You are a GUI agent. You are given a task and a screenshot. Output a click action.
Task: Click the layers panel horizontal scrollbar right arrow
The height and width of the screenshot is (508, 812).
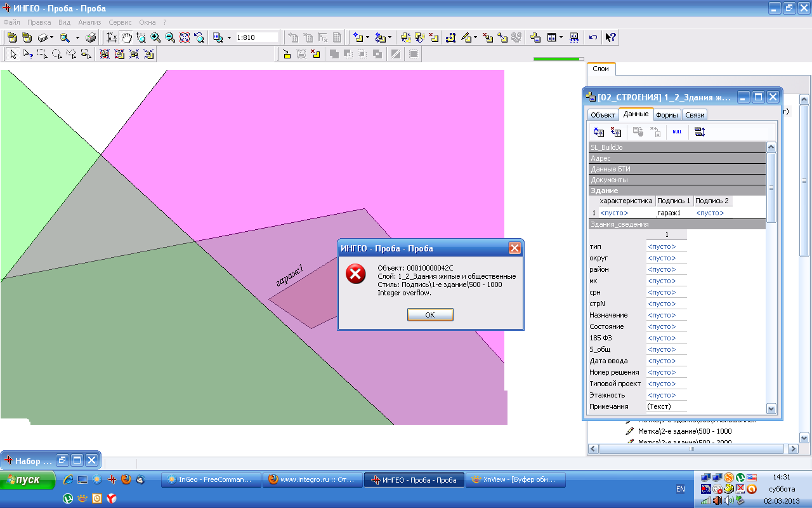click(x=793, y=449)
